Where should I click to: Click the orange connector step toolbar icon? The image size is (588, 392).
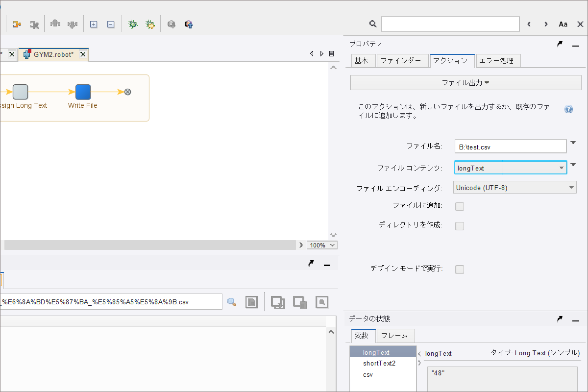(17, 24)
